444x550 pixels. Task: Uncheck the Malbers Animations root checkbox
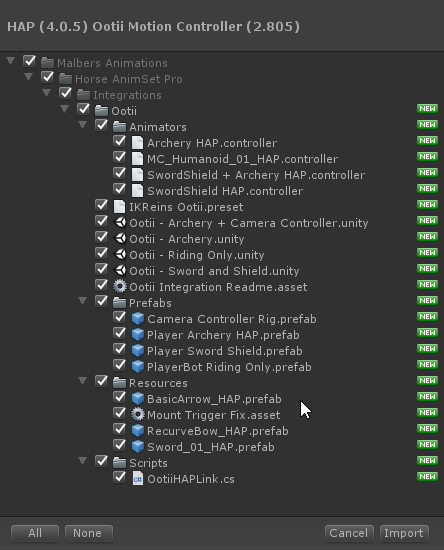pos(29,61)
